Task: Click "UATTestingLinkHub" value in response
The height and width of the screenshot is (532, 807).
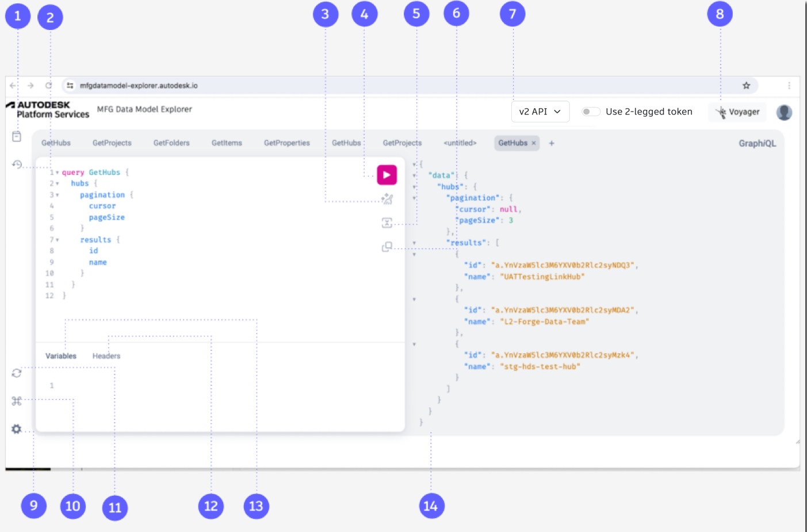Action: tap(542, 277)
